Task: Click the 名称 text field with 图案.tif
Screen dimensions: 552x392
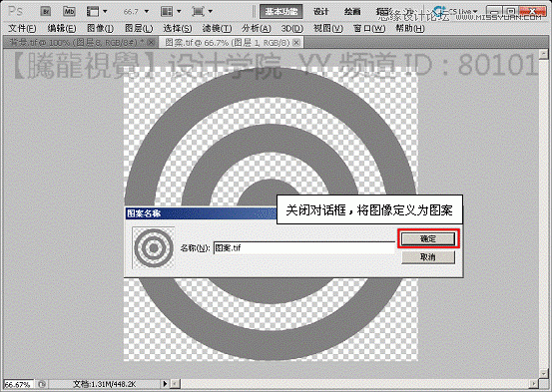Action: pyautogui.click(x=304, y=248)
